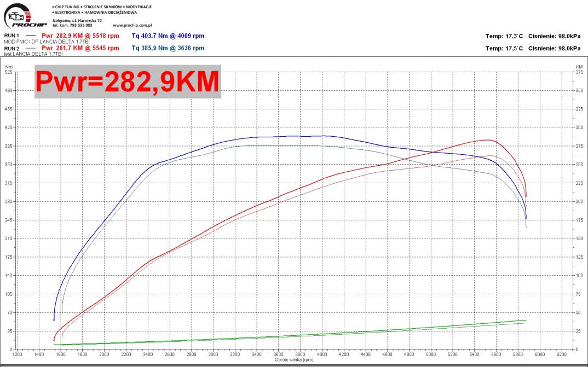Image resolution: width=588 pixels, height=367 pixels.
Task: Click the 5600 tick on the rpm axis
Action: pos(496,354)
